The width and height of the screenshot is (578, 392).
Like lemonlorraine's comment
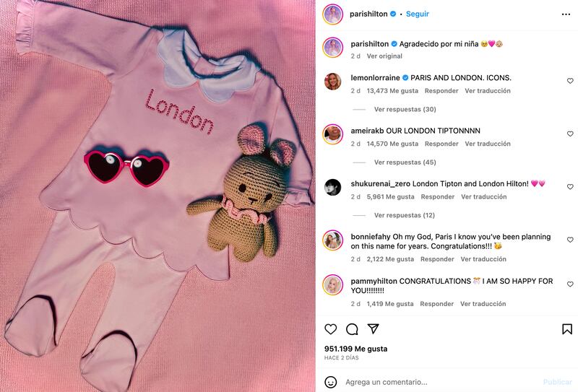coord(570,81)
